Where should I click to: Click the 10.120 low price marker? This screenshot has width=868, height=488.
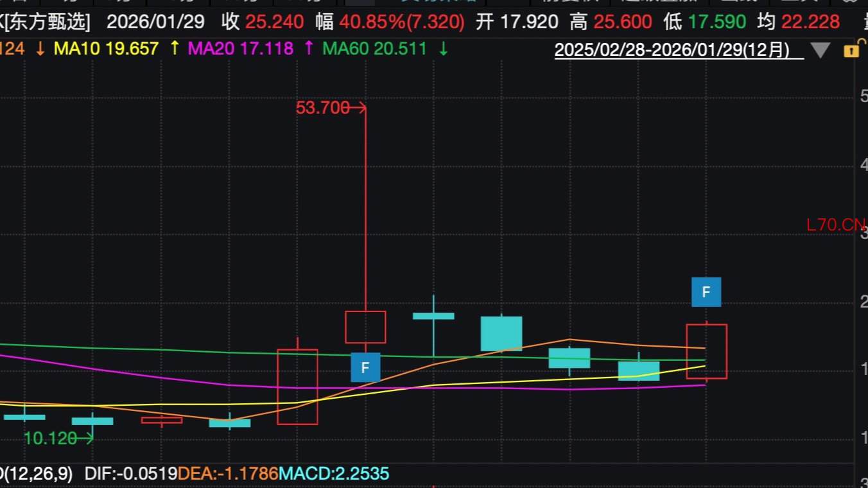tap(50, 439)
